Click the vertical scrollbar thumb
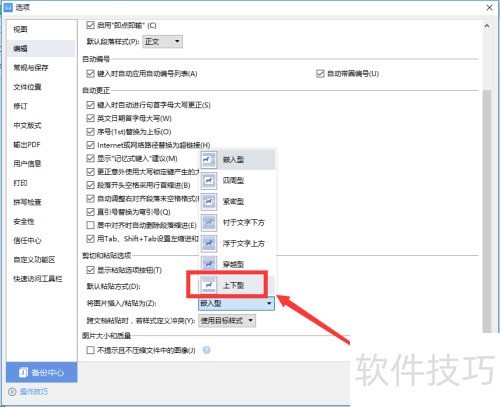The height and width of the screenshot is (407, 500). (487, 211)
